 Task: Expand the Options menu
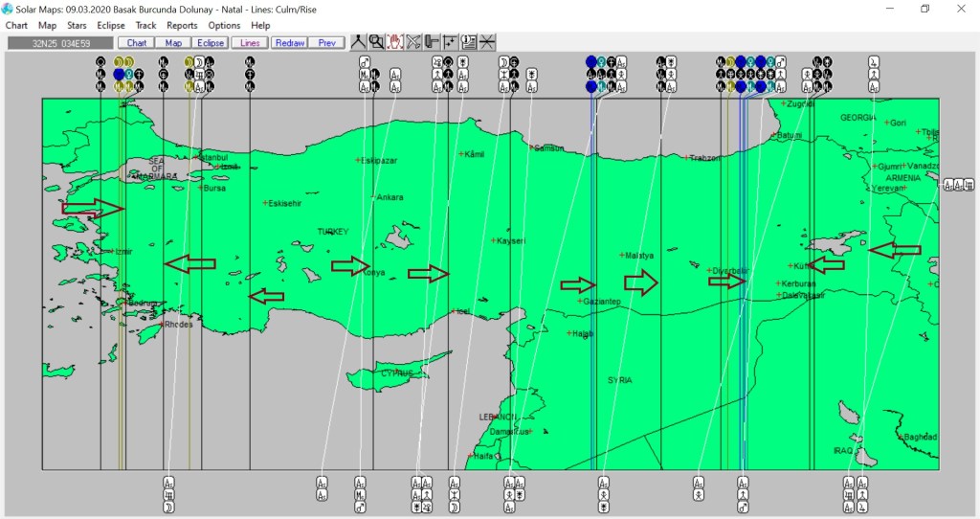click(x=224, y=25)
